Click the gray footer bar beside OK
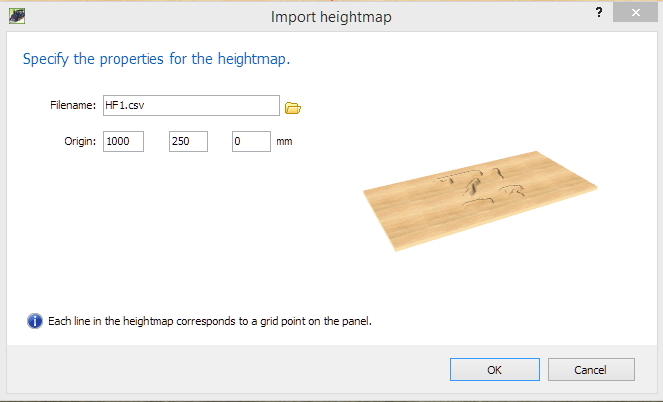This screenshot has width=663, height=402. (228, 369)
